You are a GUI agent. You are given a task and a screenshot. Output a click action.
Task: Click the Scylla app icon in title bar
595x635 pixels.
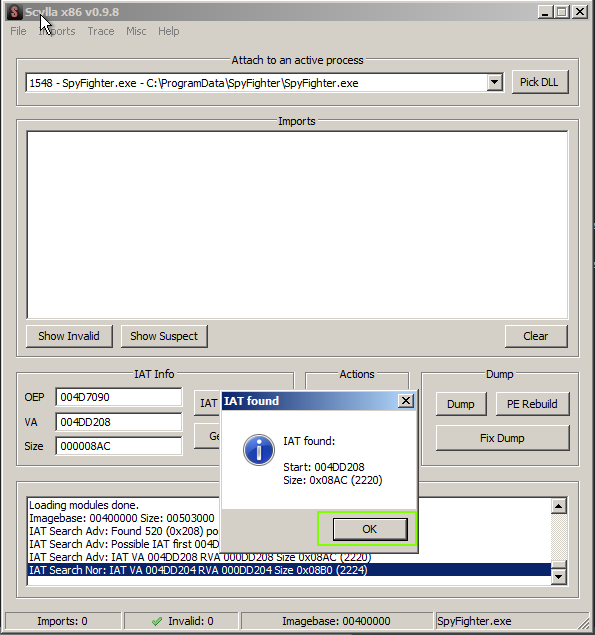click(14, 12)
